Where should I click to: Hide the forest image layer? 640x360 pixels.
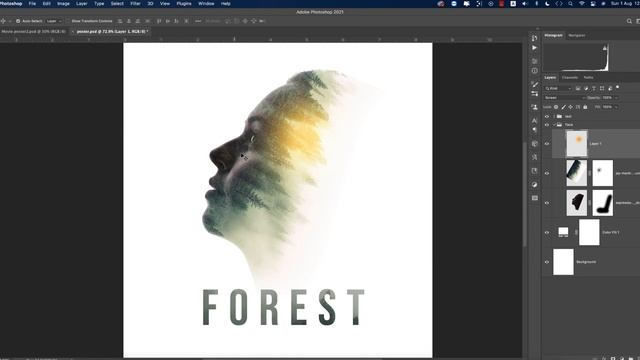click(547, 173)
